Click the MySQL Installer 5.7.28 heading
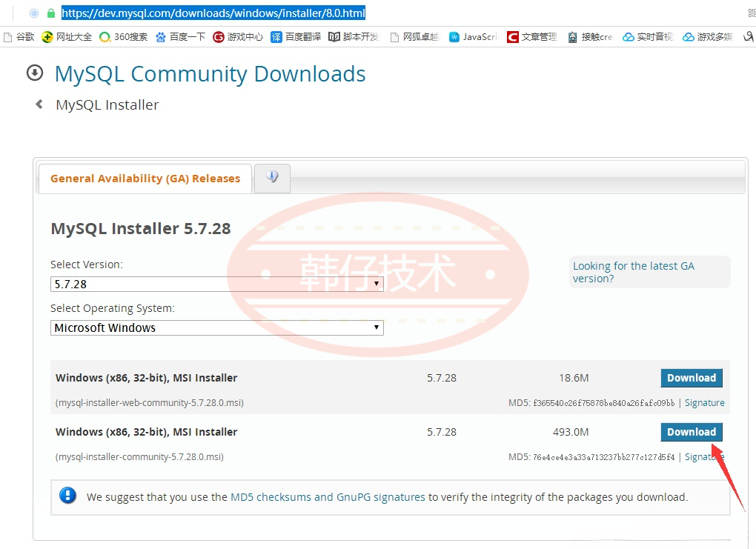 [x=141, y=228]
